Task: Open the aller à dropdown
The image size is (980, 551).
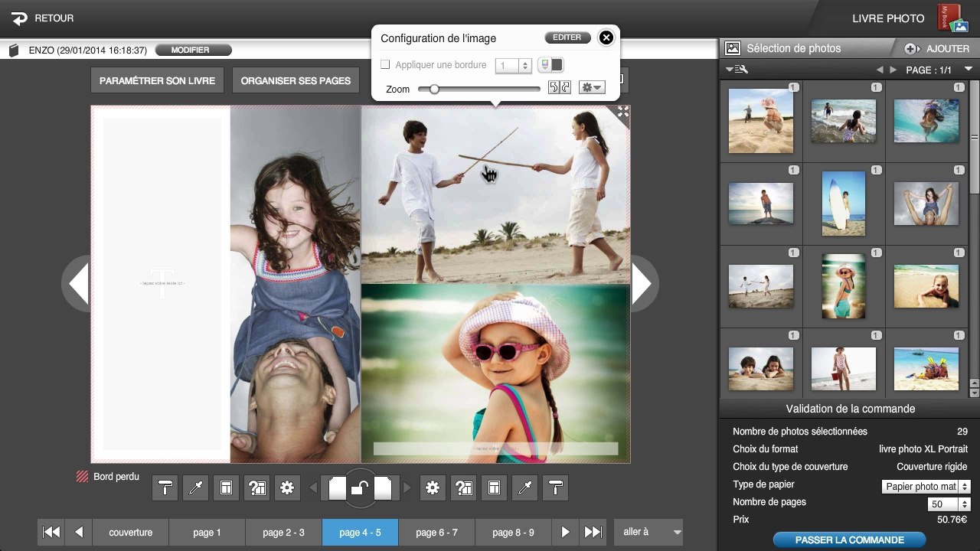Action: tap(648, 532)
